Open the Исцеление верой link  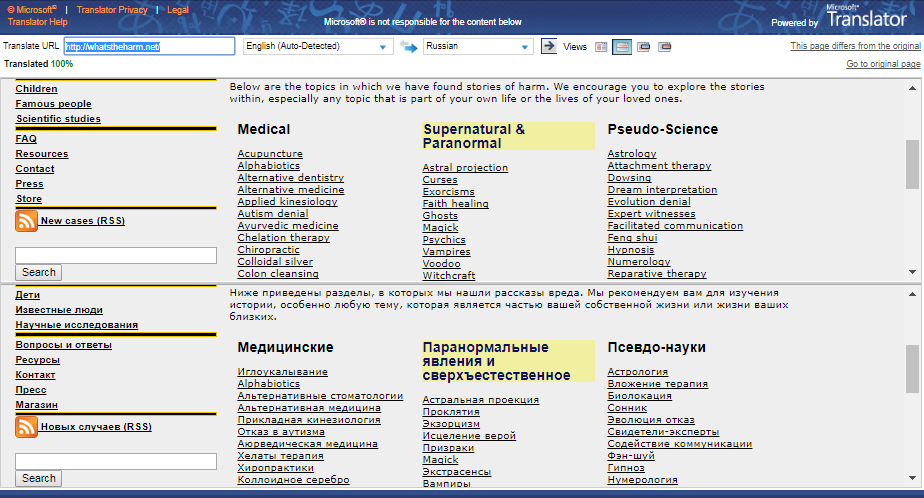tap(469, 436)
